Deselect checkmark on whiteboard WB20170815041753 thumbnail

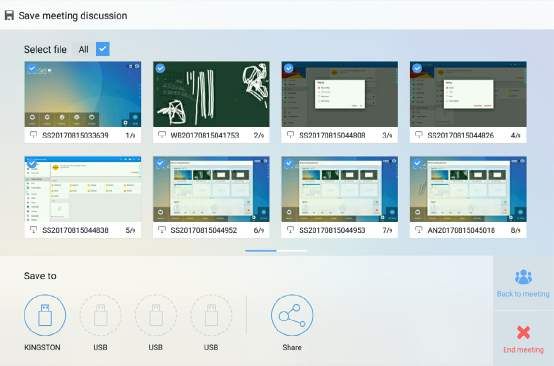click(160, 68)
